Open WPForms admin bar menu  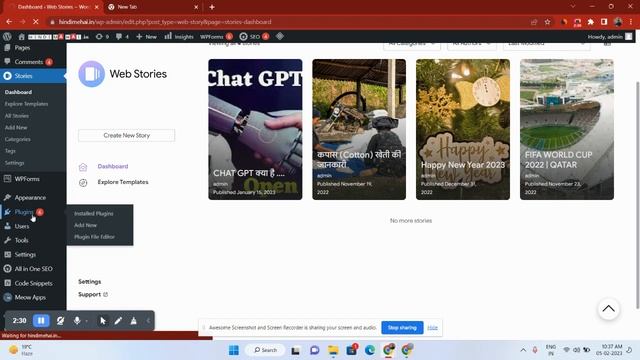click(x=216, y=37)
